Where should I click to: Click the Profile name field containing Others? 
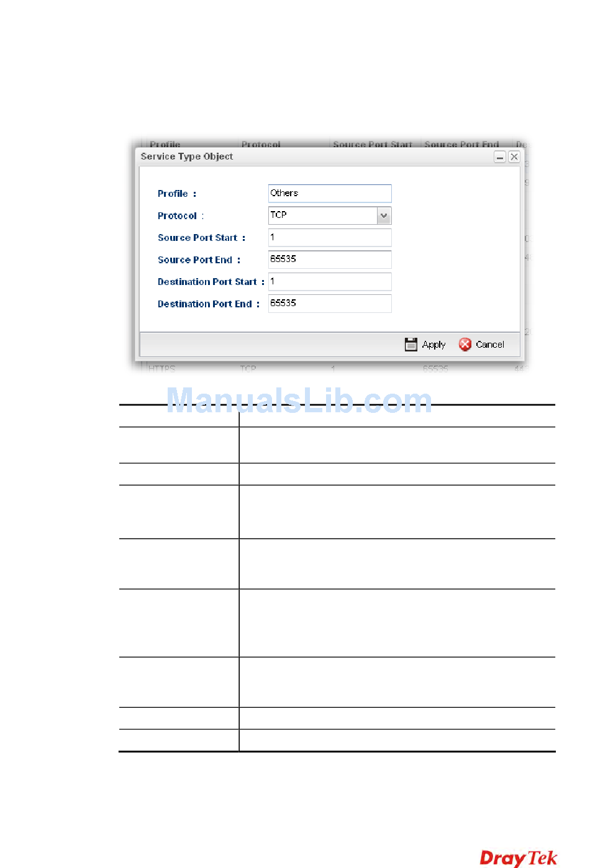pyautogui.click(x=329, y=194)
